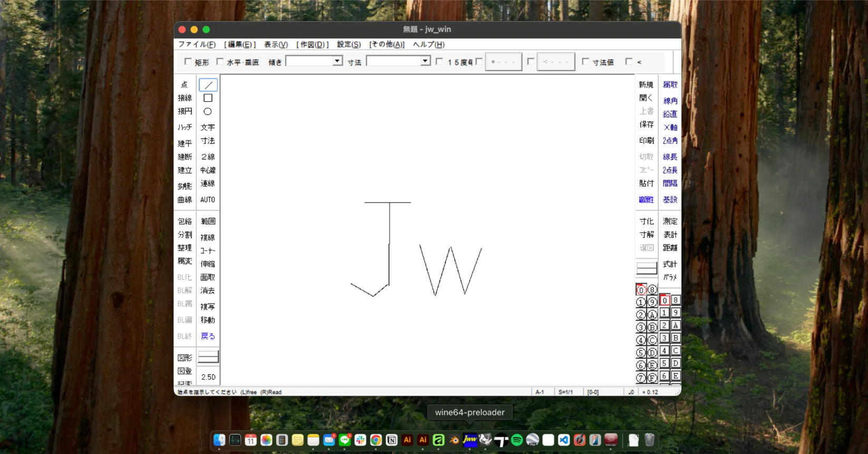Enable the 寸法値 checkbox

pyautogui.click(x=586, y=62)
